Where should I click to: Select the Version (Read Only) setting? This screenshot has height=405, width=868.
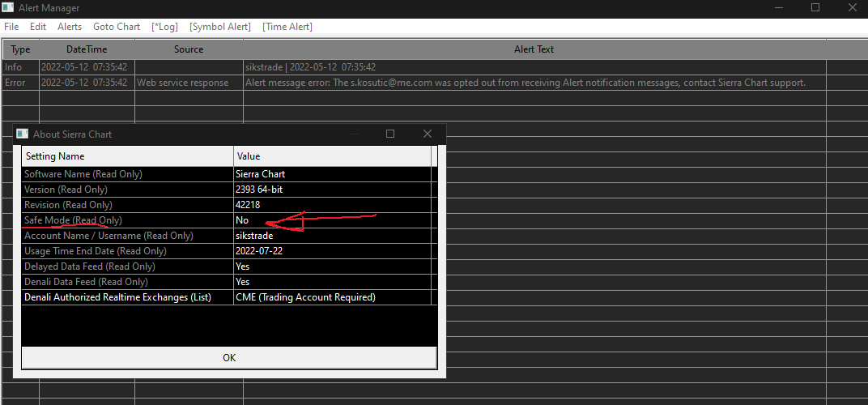tap(127, 190)
